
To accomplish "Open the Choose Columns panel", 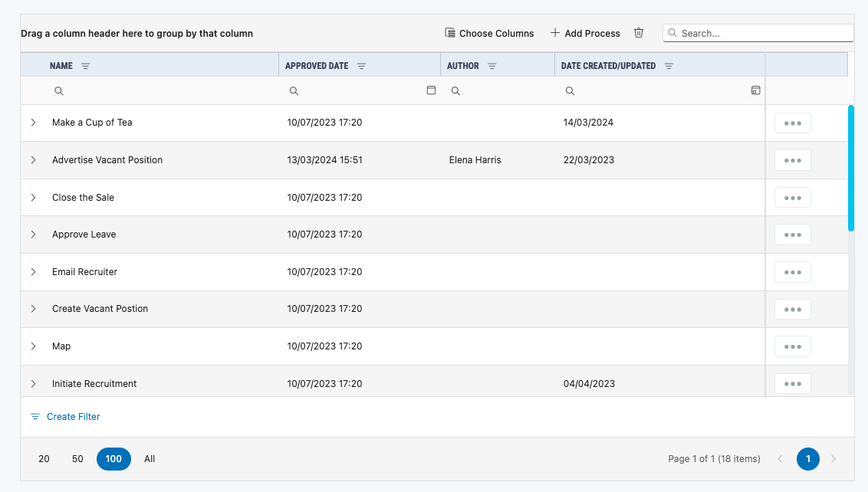I will coord(489,33).
